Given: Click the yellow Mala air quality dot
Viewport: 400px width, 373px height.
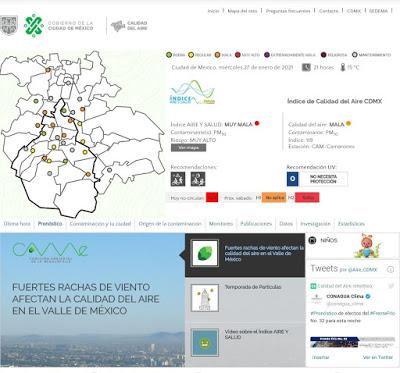Looking at the screenshot, I should [x=348, y=124].
